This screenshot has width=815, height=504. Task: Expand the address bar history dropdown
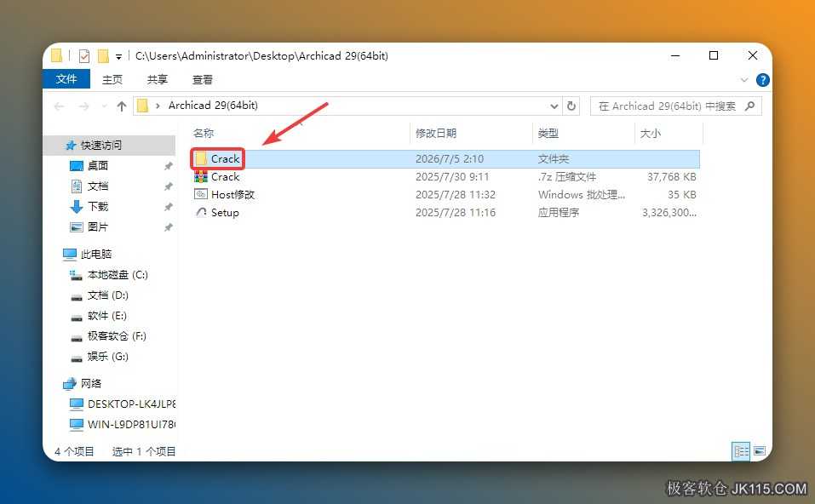[x=554, y=106]
